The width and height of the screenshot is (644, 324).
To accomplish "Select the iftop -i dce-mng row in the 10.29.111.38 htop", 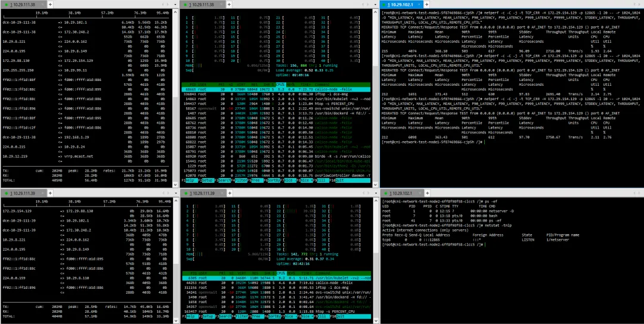I will click(x=277, y=94).
